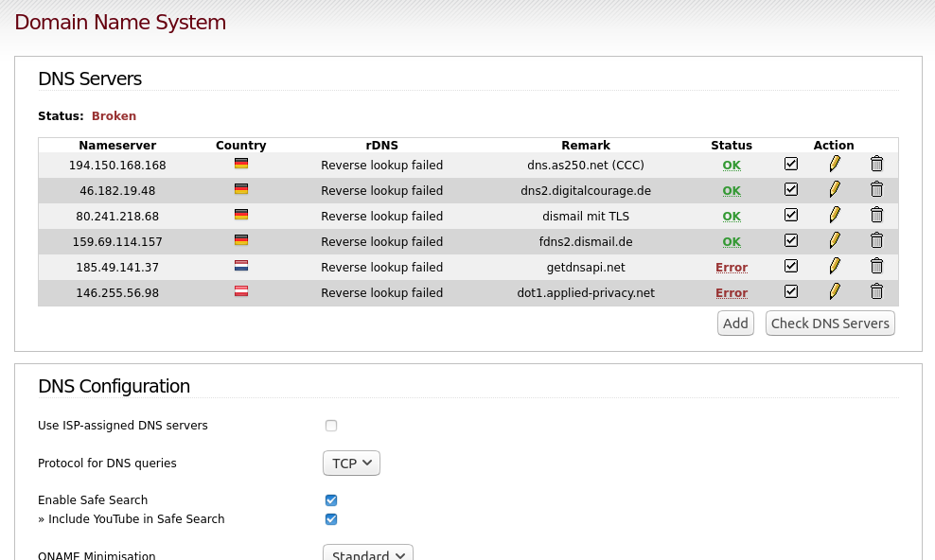
Task: Edit the 194.150.168.168 nameserver entry
Action: pyautogui.click(x=835, y=164)
